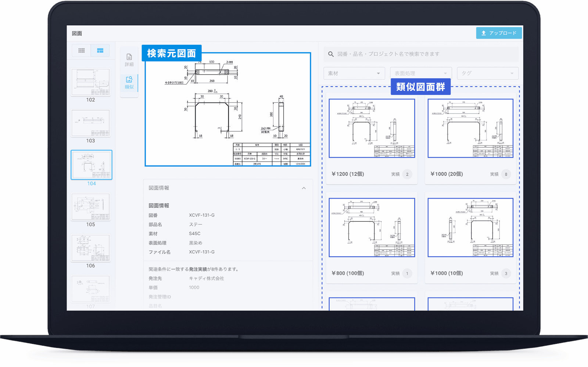Open the 詳細 details document icon
Screen dimensions: 588x367
click(x=129, y=57)
